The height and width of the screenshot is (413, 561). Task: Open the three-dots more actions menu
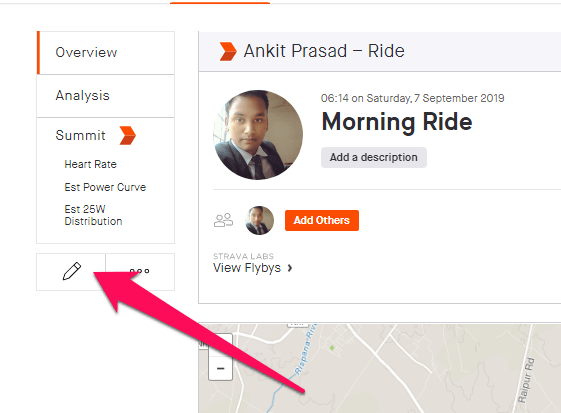pyautogui.click(x=140, y=272)
